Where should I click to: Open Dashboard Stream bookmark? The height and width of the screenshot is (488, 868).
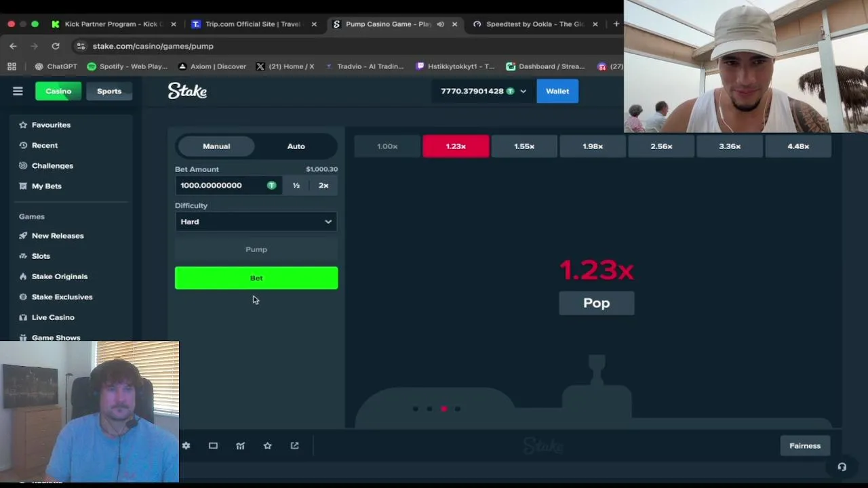tap(545, 66)
